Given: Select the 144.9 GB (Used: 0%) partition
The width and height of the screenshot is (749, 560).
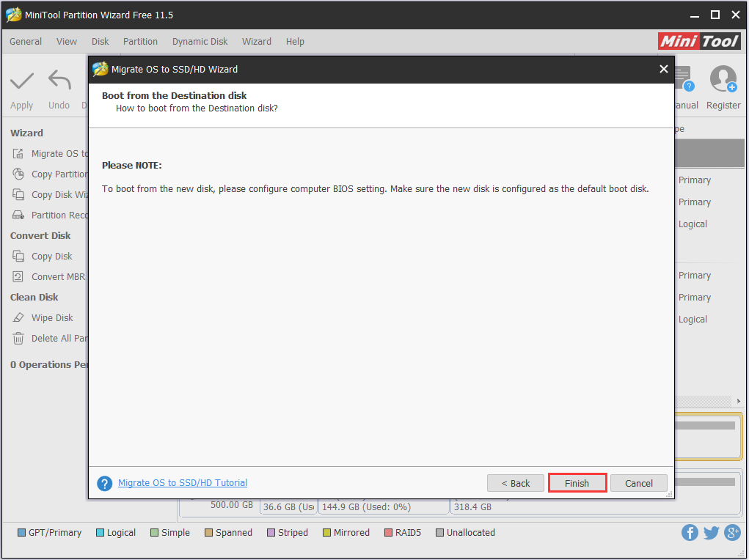Looking at the screenshot, I should click(x=384, y=506).
